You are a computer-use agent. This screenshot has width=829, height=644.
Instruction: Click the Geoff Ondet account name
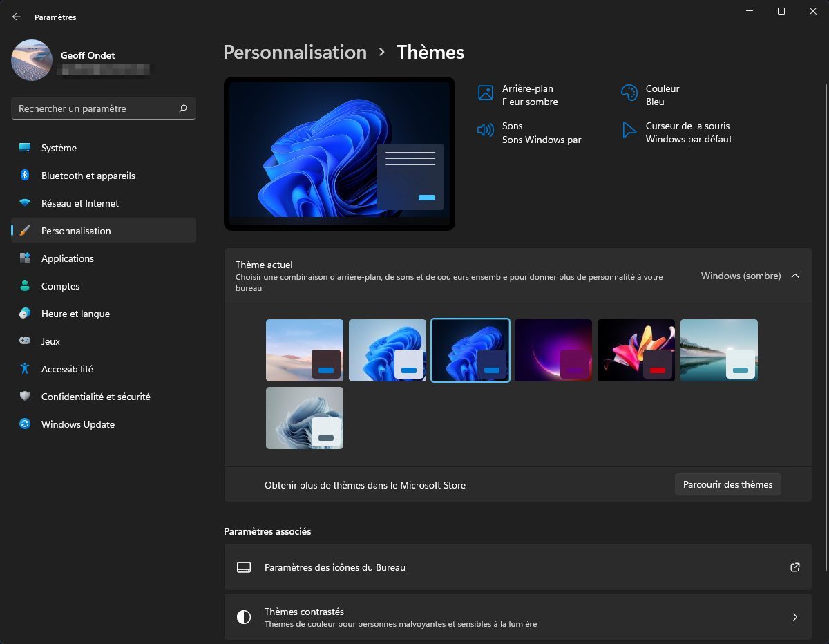point(88,55)
